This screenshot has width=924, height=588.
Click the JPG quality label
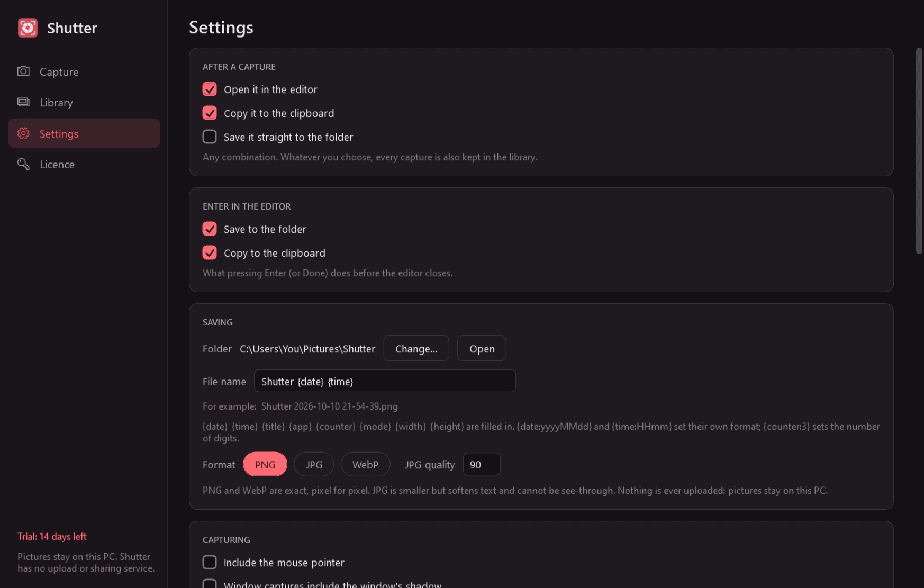tap(430, 465)
